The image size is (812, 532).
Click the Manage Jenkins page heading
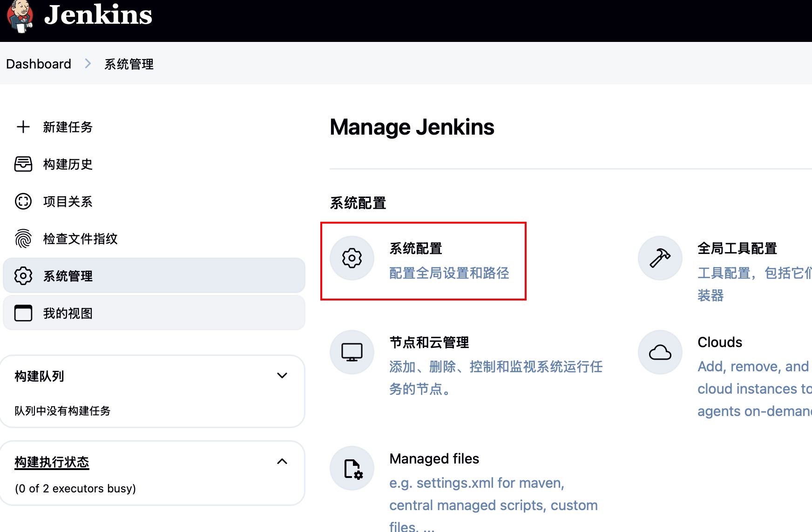pyautogui.click(x=412, y=127)
